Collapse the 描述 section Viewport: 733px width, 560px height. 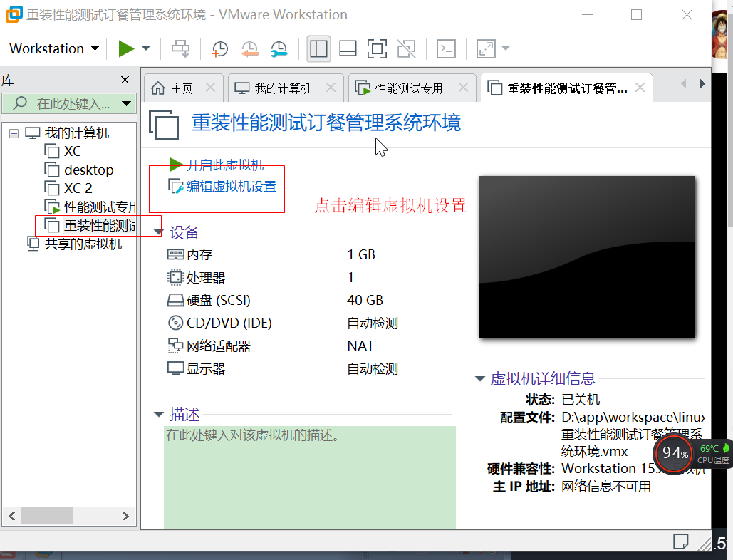[158, 414]
